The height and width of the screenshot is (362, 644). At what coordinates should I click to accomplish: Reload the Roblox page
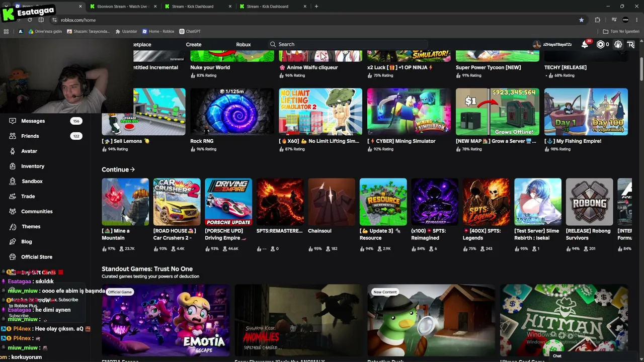pos(30,20)
